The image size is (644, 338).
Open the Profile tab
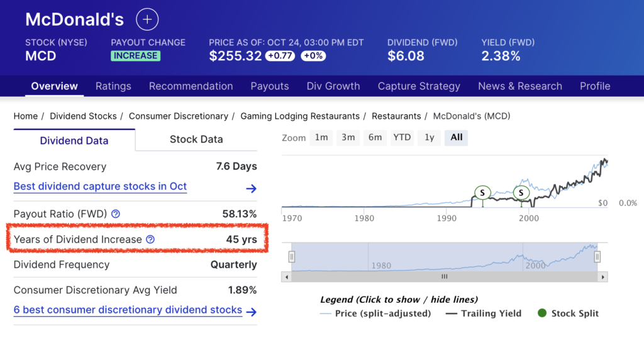(595, 86)
